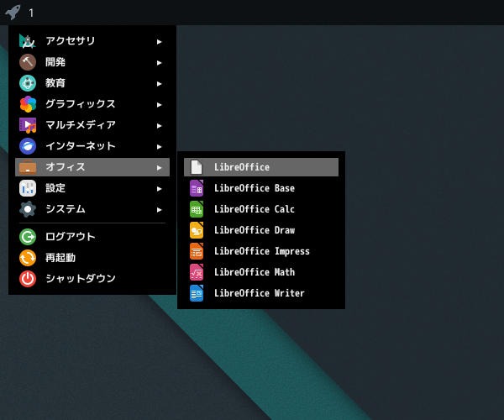Click the colorful flower icon for グラフィックス
This screenshot has height=420, width=504.
click(28, 104)
